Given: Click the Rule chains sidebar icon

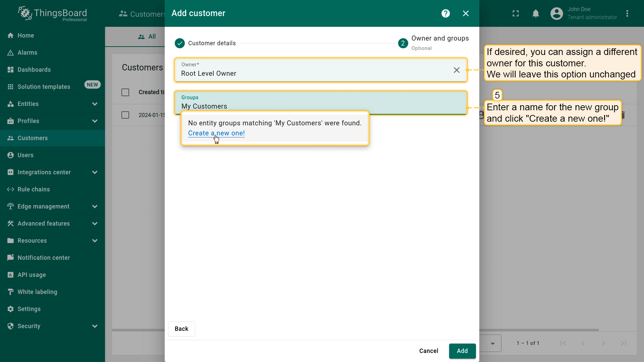Looking at the screenshot, I should [x=10, y=189].
